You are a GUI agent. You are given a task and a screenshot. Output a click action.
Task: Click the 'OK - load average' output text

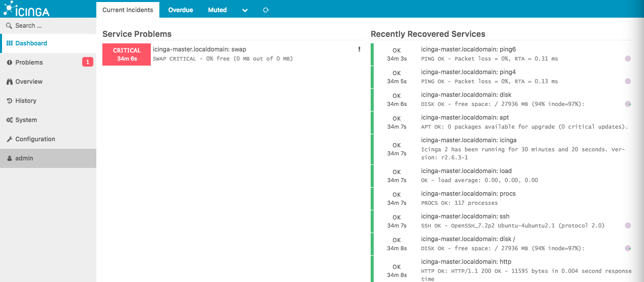pyautogui.click(x=479, y=180)
